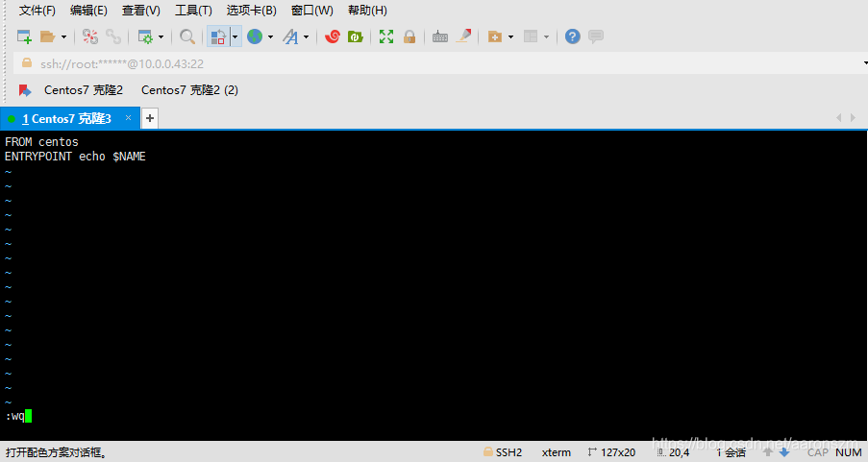
Task: Open session properties gear icon
Action: pyautogui.click(x=145, y=36)
